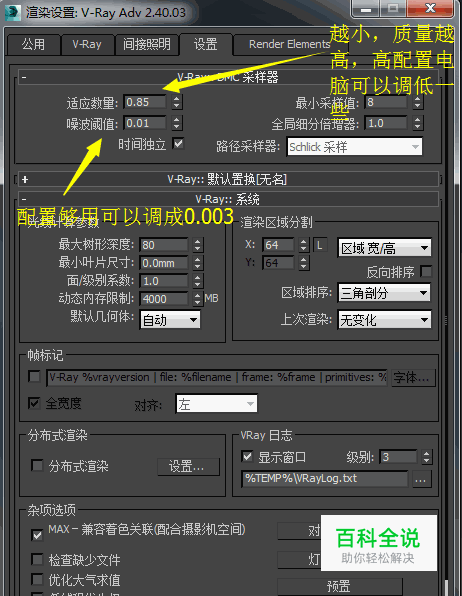Click the 适应数量 value field

point(145,102)
